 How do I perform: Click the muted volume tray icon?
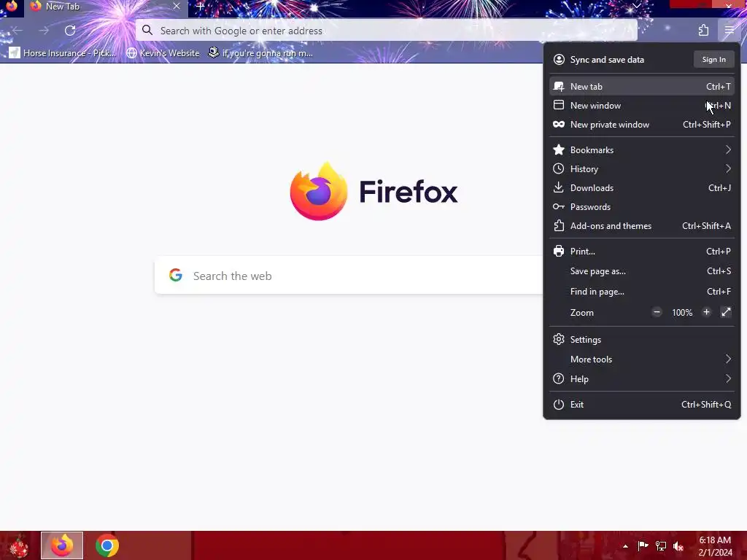tap(678, 546)
